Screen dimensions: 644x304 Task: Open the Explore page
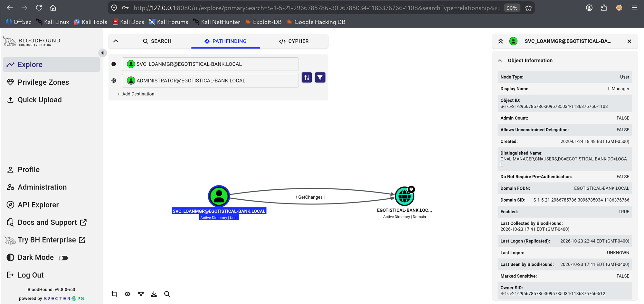52,64
